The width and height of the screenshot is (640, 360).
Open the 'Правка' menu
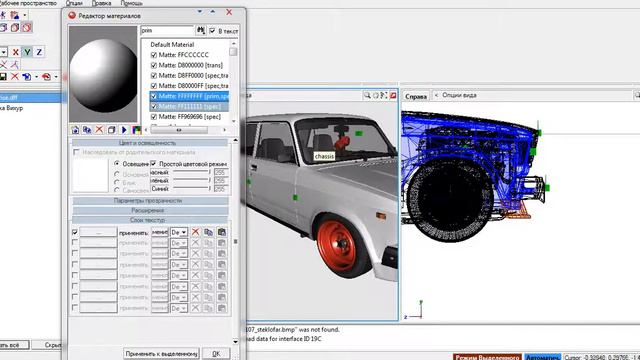tap(101, 3)
